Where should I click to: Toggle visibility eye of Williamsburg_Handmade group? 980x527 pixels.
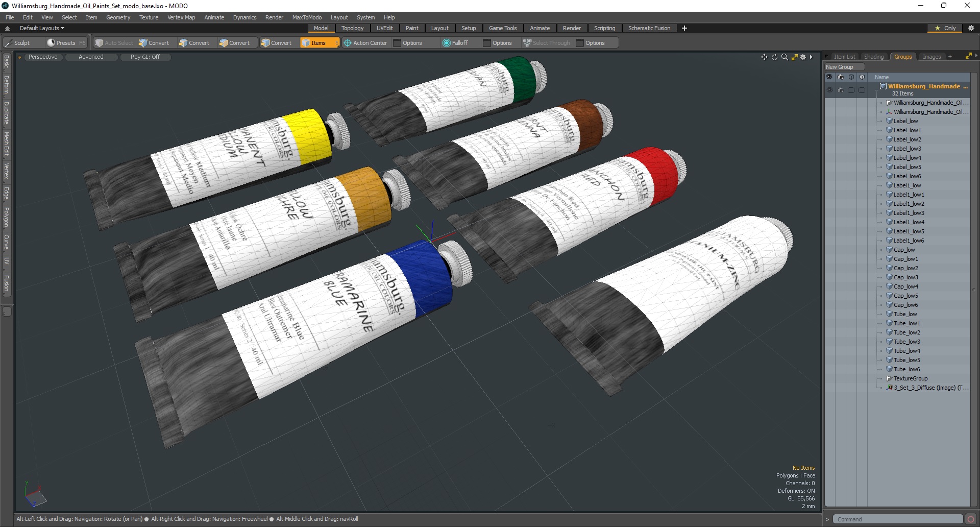[829, 90]
